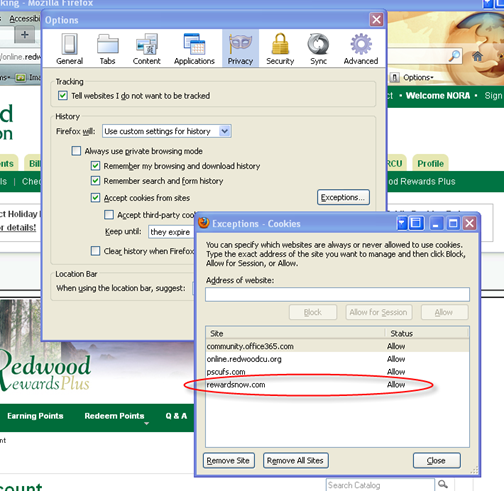
Task: Click the Address of website input field
Action: [x=337, y=295]
